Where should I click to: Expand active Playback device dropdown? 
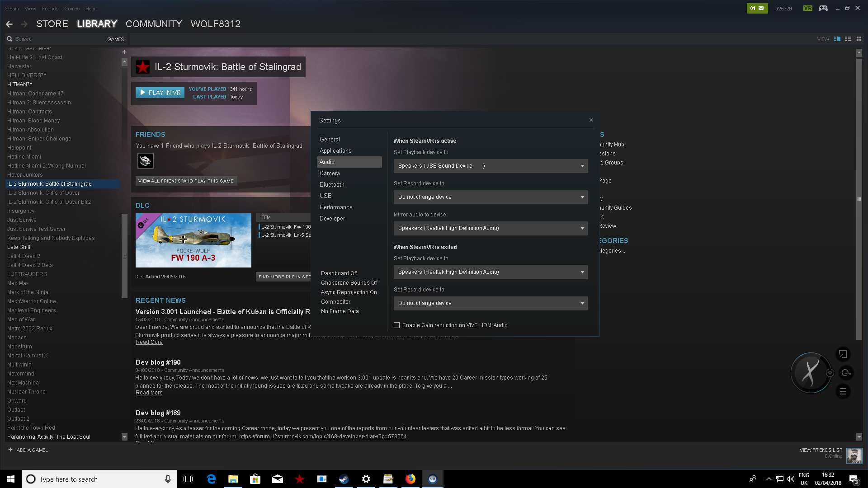491,166
